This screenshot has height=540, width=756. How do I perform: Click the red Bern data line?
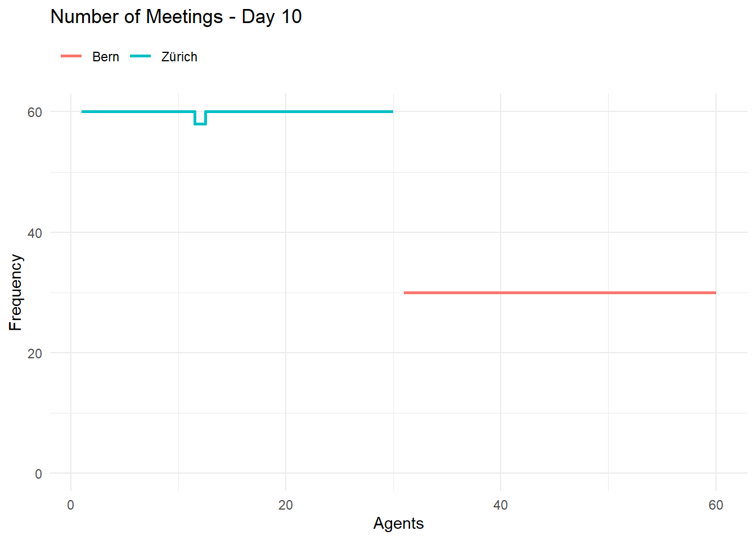[560, 292]
